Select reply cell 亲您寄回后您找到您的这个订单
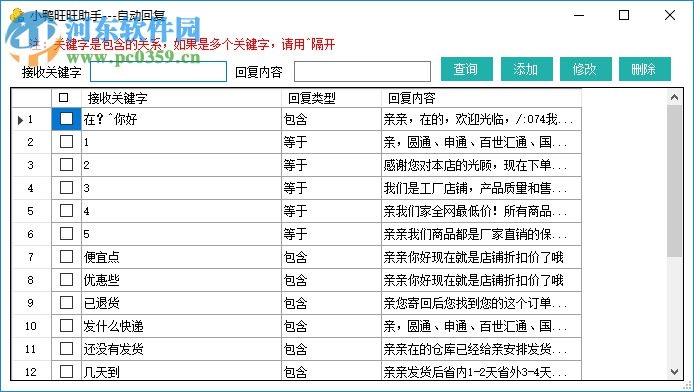This screenshot has width=694, height=392. click(481, 303)
